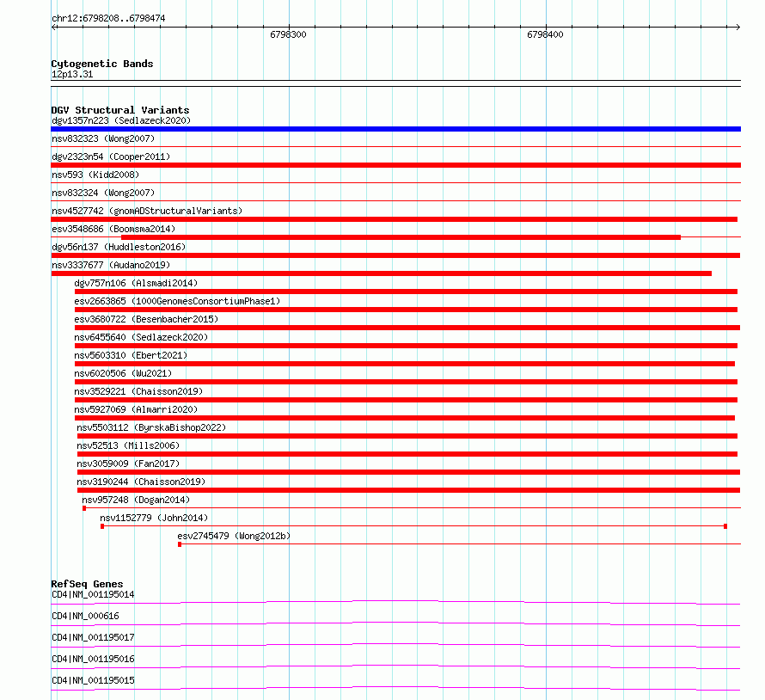Click nsv4527742 (gnomADStructuralVariants) label

tap(147, 211)
